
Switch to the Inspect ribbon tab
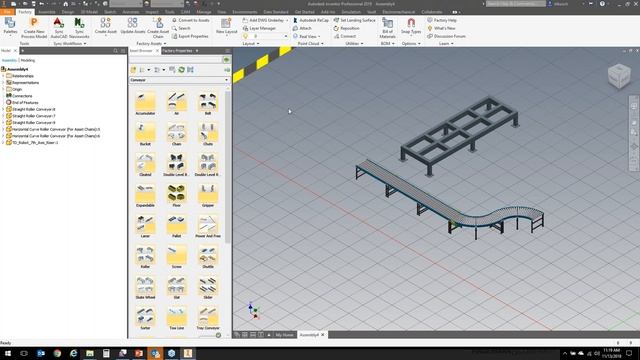[152, 12]
